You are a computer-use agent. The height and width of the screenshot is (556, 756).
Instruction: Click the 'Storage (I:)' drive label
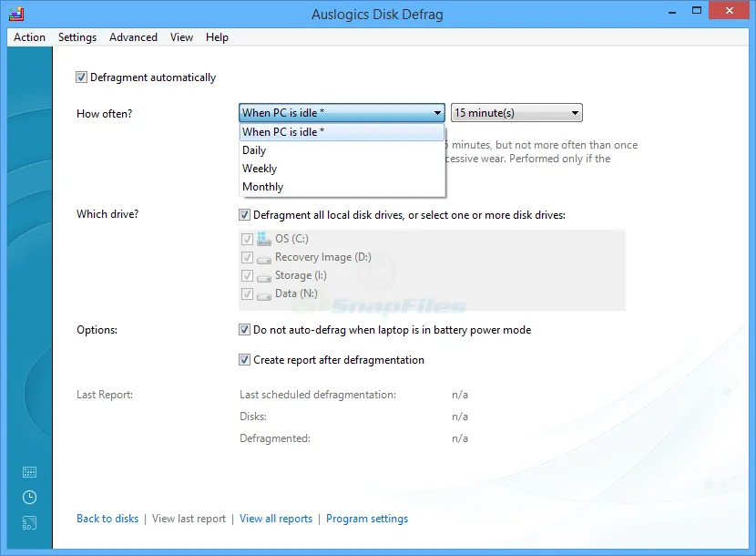pos(301,275)
